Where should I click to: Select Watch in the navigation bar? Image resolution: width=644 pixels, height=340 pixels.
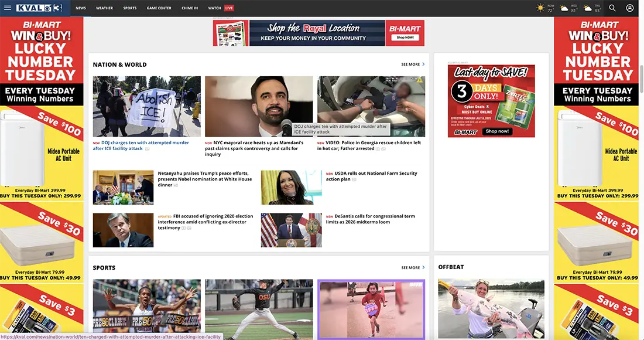(214, 8)
